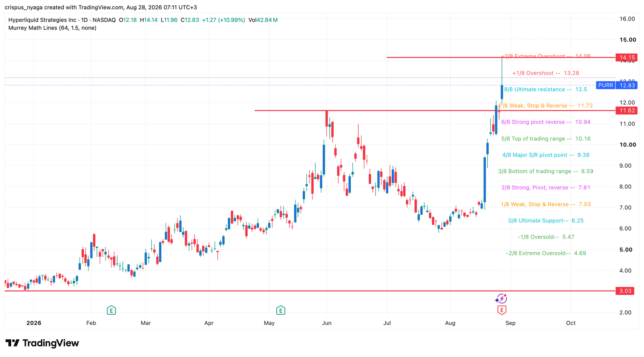Click the 16.00 price axis label
The width and height of the screenshot is (644, 357).
(x=627, y=19)
